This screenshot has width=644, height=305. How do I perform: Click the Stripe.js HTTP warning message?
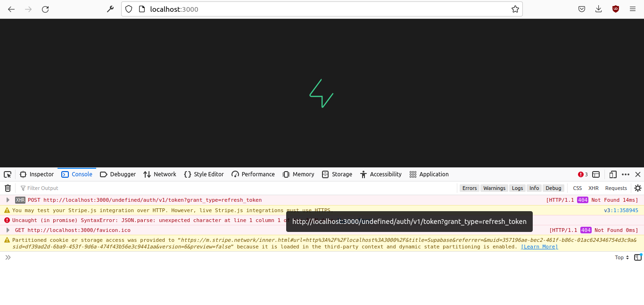coord(173,211)
